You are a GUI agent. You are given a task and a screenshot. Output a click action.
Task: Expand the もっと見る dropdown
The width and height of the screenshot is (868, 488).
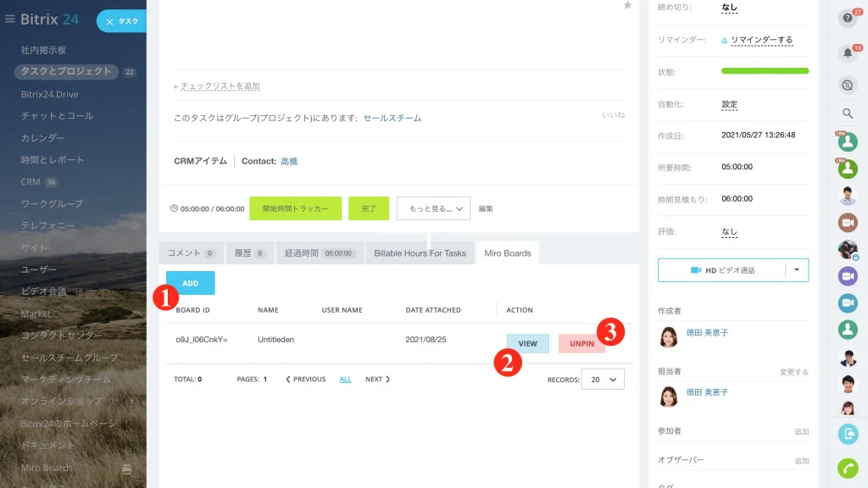click(x=433, y=208)
